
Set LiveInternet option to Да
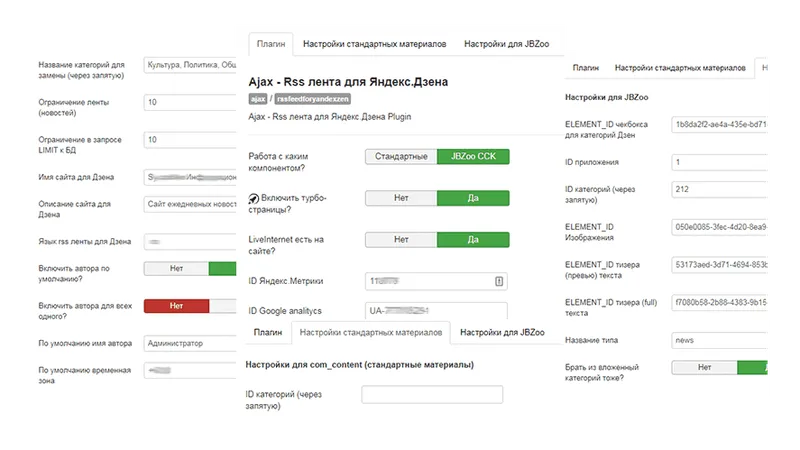point(473,239)
